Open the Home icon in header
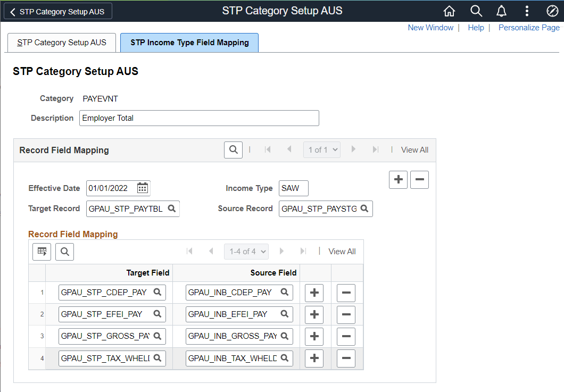The height and width of the screenshot is (392, 564). (449, 11)
